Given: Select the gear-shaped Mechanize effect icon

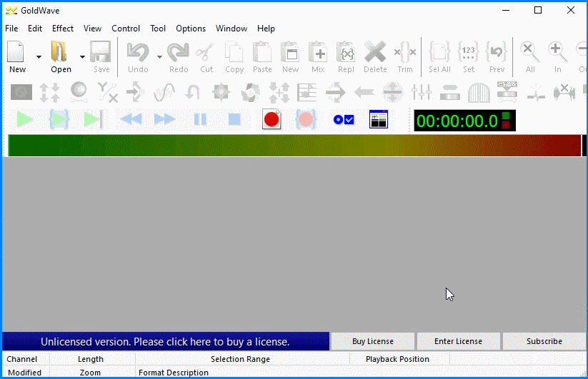Looking at the screenshot, I should (x=221, y=92).
